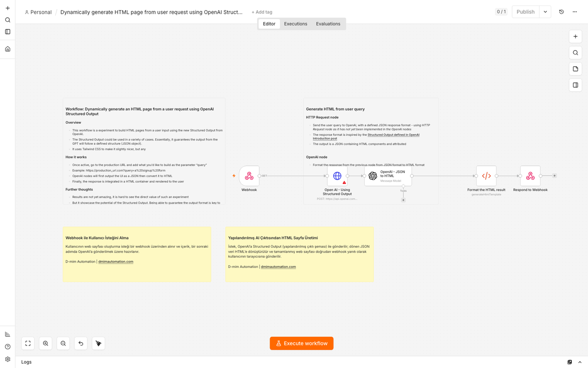Switch to the Evaluations tab

pyautogui.click(x=328, y=24)
